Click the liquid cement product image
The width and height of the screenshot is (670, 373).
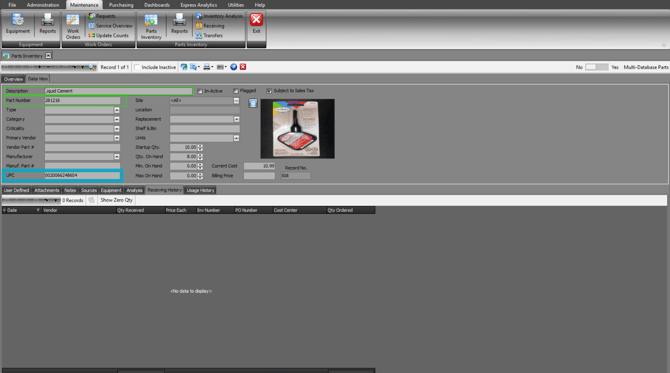point(297,129)
